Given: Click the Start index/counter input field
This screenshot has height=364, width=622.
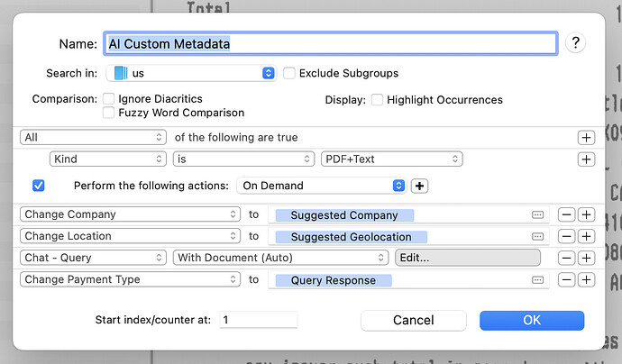Looking at the screenshot, I should tap(257, 320).
